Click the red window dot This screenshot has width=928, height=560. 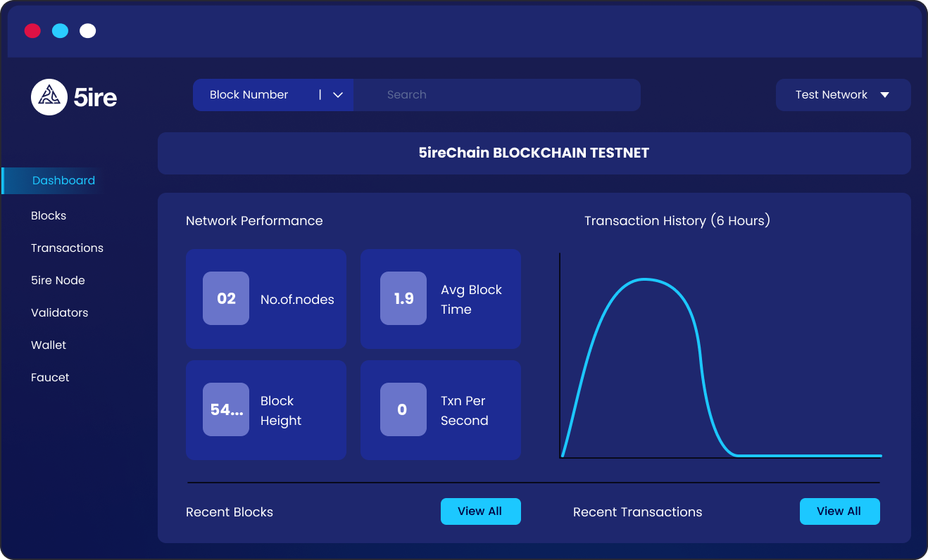[x=32, y=31]
